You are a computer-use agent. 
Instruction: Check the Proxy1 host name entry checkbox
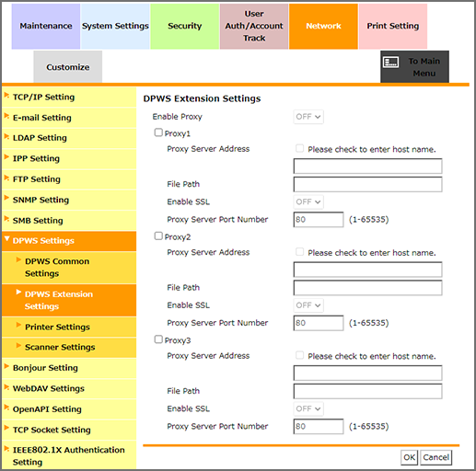click(299, 148)
